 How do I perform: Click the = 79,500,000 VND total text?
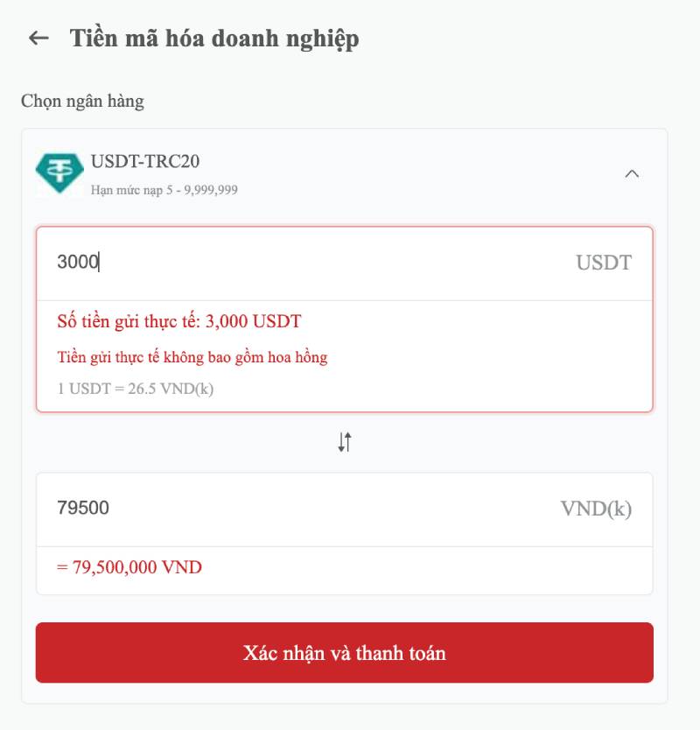[x=129, y=567]
